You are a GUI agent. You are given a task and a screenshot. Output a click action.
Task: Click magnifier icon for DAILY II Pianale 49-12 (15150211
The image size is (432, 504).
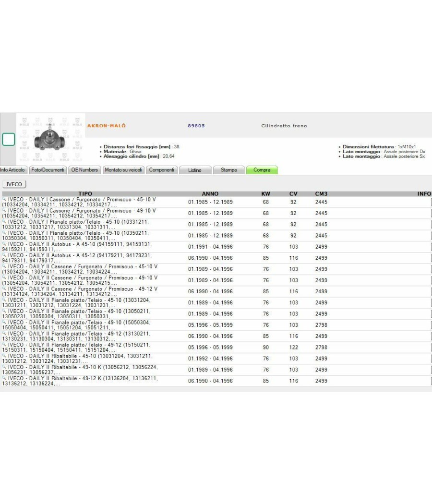(4, 345)
